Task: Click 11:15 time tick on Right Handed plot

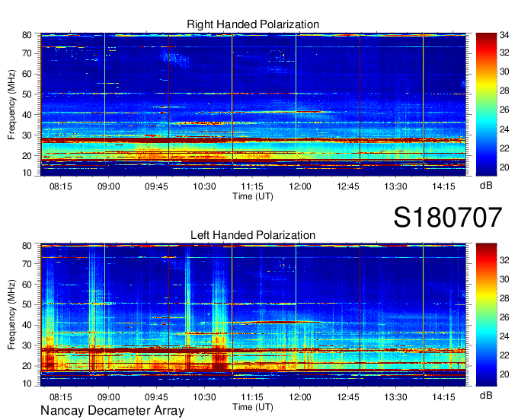Action: [x=252, y=186]
